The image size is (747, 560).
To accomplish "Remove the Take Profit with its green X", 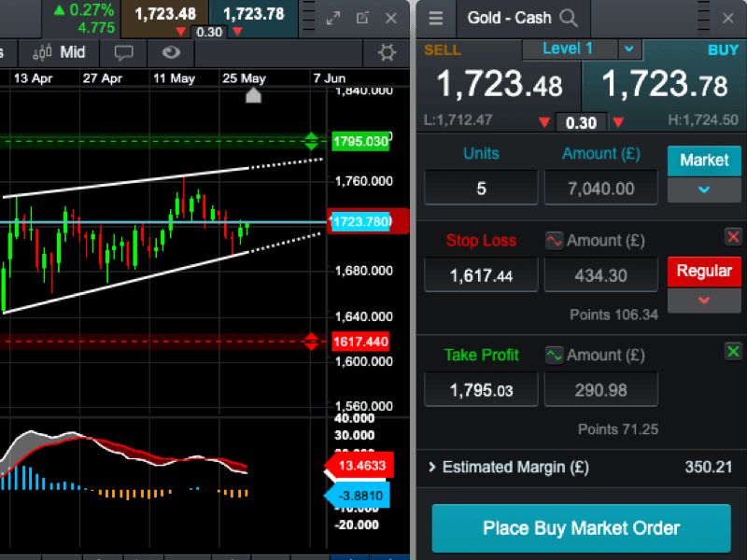I will click(733, 352).
